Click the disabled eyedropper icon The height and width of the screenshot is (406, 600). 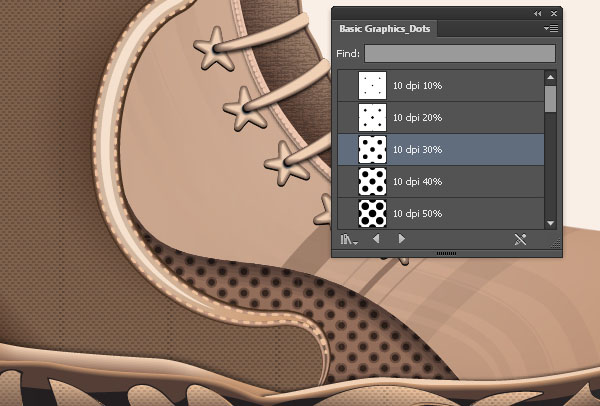point(520,240)
